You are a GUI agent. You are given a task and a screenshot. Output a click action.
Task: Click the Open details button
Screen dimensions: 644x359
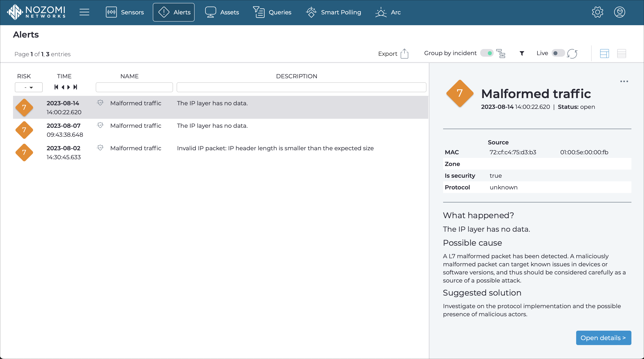pyautogui.click(x=604, y=338)
